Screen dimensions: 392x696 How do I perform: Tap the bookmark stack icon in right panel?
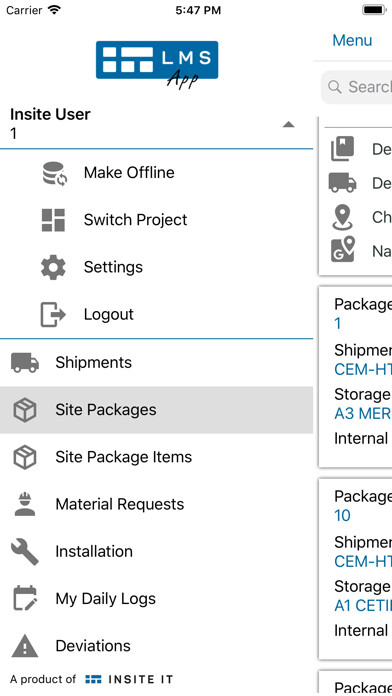(342, 149)
